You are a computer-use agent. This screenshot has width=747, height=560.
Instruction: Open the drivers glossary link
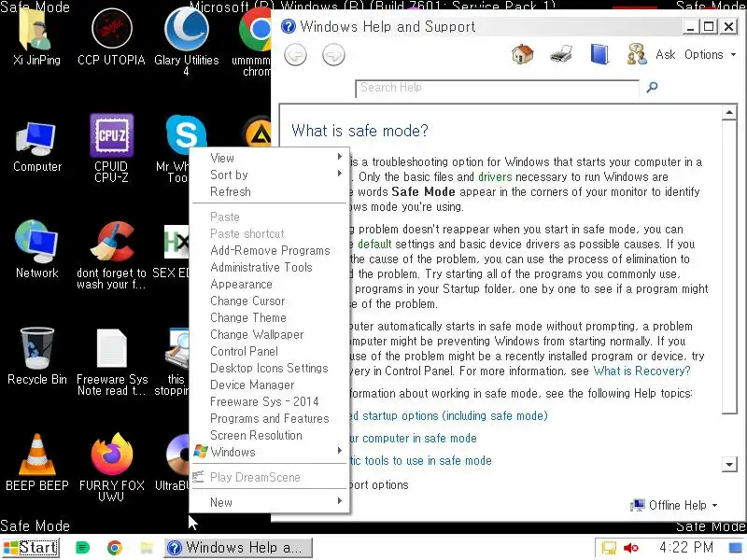495,177
